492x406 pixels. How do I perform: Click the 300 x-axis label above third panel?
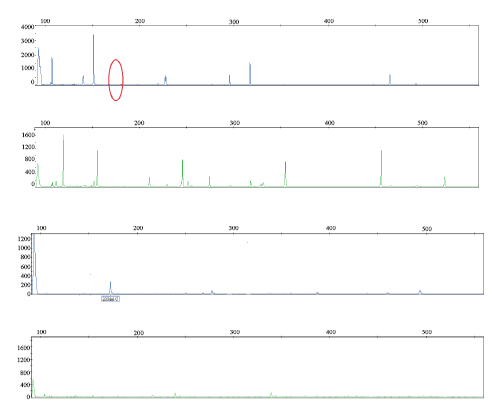[233, 228]
